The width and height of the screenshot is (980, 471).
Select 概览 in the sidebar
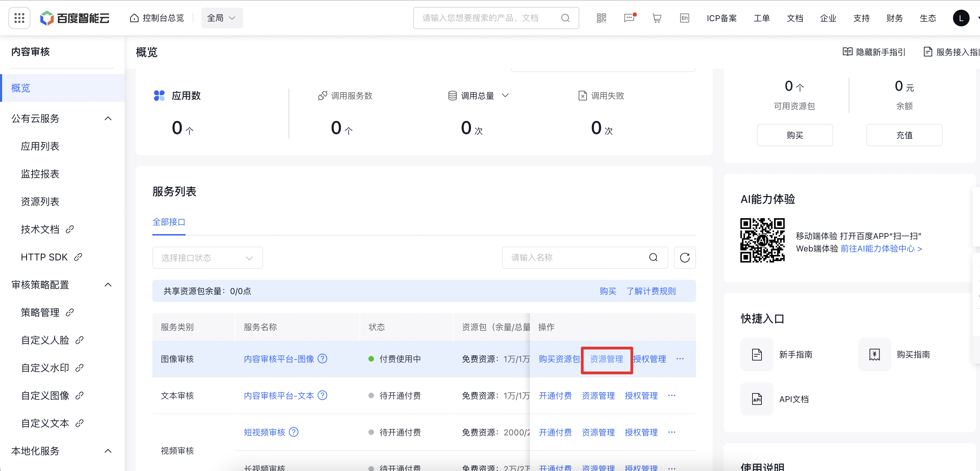click(x=62, y=88)
